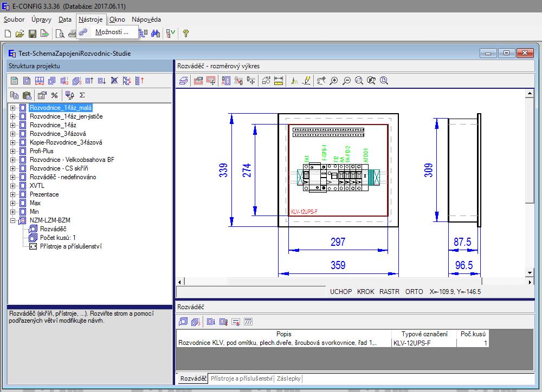Click the KLV-12UPS-F type cell
This screenshot has height=392, width=542.
pos(424,343)
